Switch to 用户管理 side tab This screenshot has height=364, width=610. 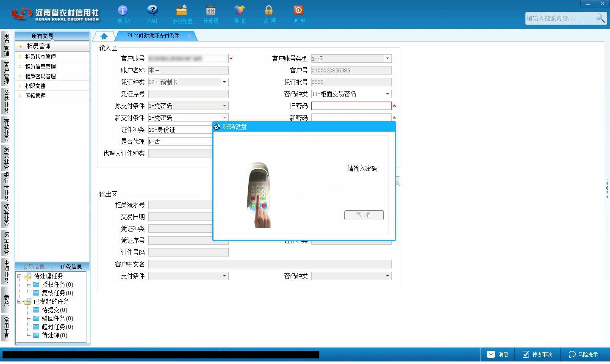pos(6,44)
